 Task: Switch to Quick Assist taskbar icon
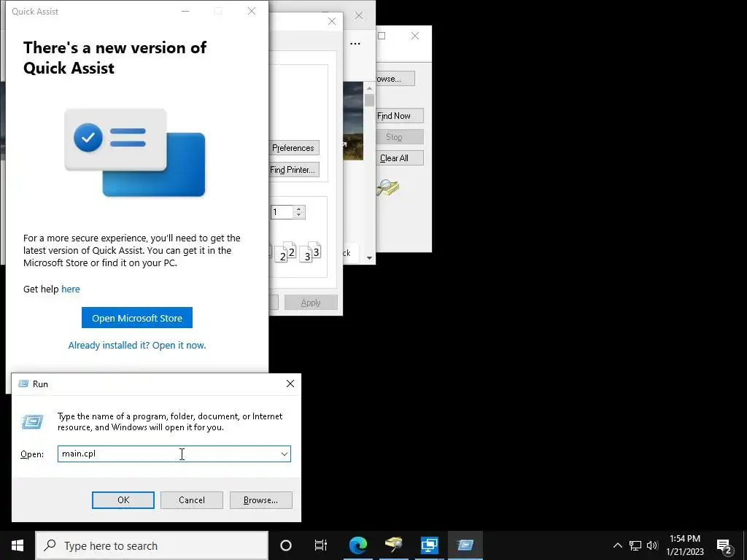(429, 545)
